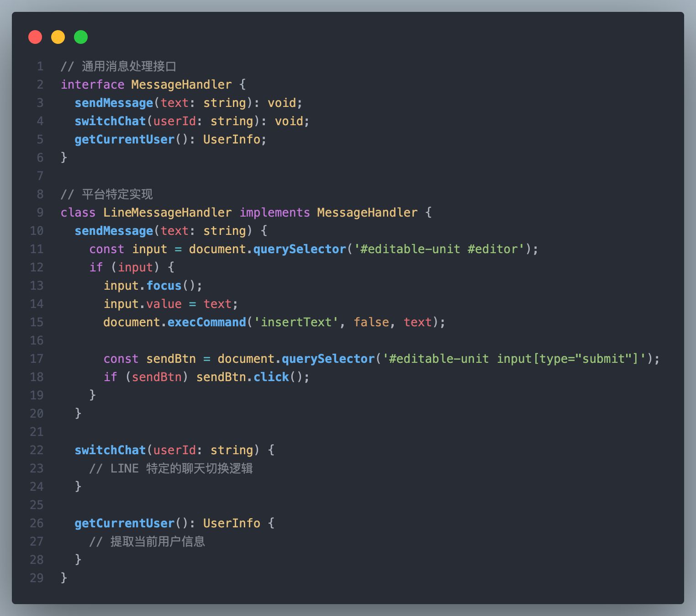Image resolution: width=696 pixels, height=616 pixels.
Task: Click line number 9
Action: pyautogui.click(x=40, y=212)
